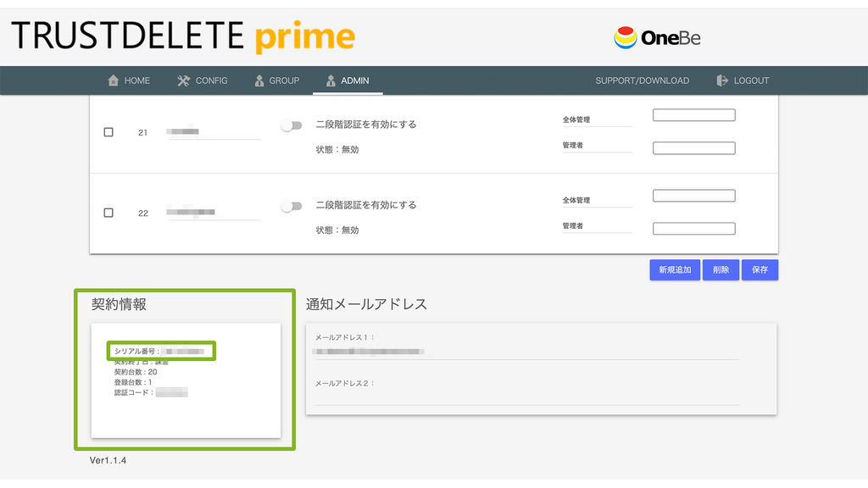Click the メールアドレス2 input field
The width and height of the screenshot is (868, 488).
tap(526, 397)
